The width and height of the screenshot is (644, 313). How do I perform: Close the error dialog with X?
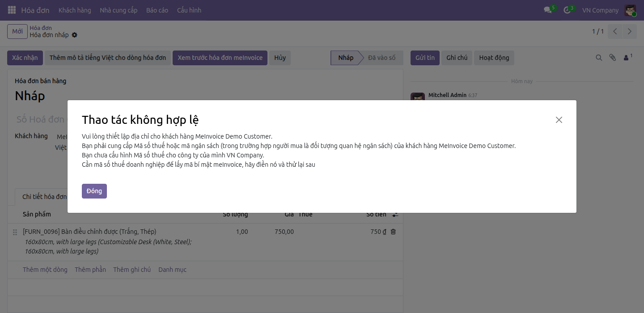[x=559, y=120]
